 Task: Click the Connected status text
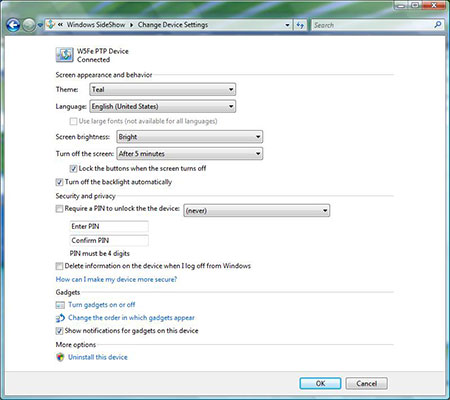93,60
